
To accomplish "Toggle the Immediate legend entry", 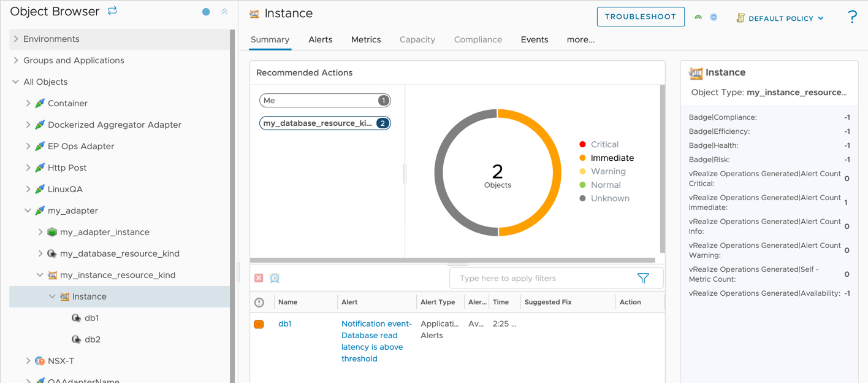I will pos(612,158).
